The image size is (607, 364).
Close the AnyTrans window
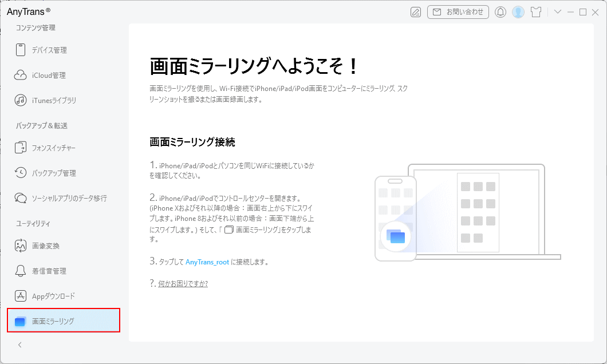[596, 12]
